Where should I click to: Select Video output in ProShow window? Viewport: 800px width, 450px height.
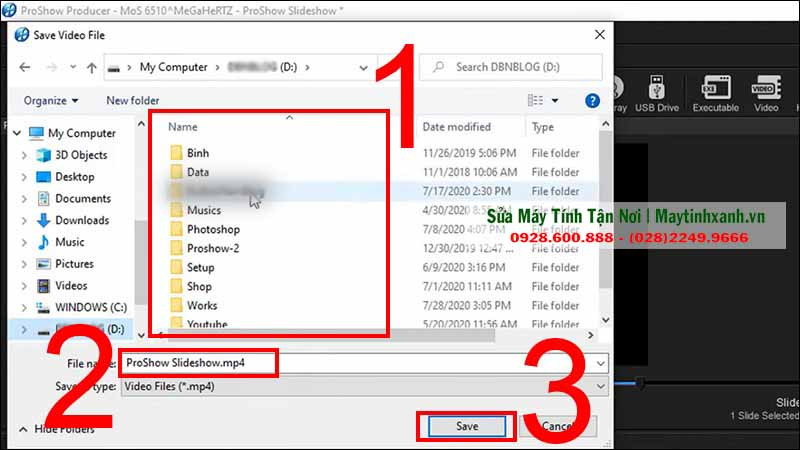(x=766, y=94)
